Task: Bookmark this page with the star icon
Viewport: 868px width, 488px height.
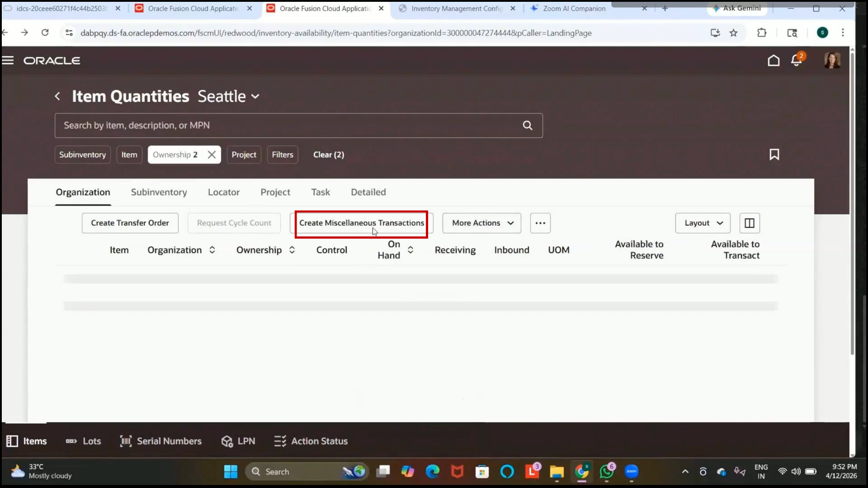Action: [733, 33]
